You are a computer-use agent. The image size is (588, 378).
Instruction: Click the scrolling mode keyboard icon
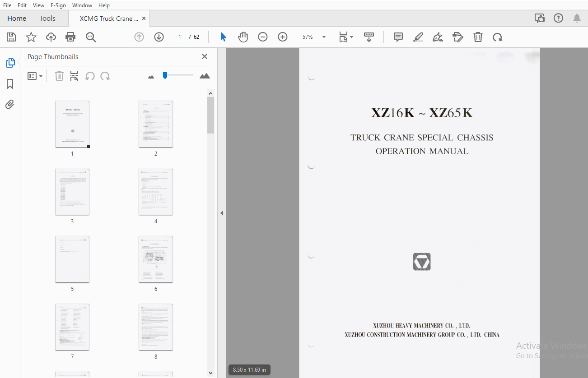369,37
